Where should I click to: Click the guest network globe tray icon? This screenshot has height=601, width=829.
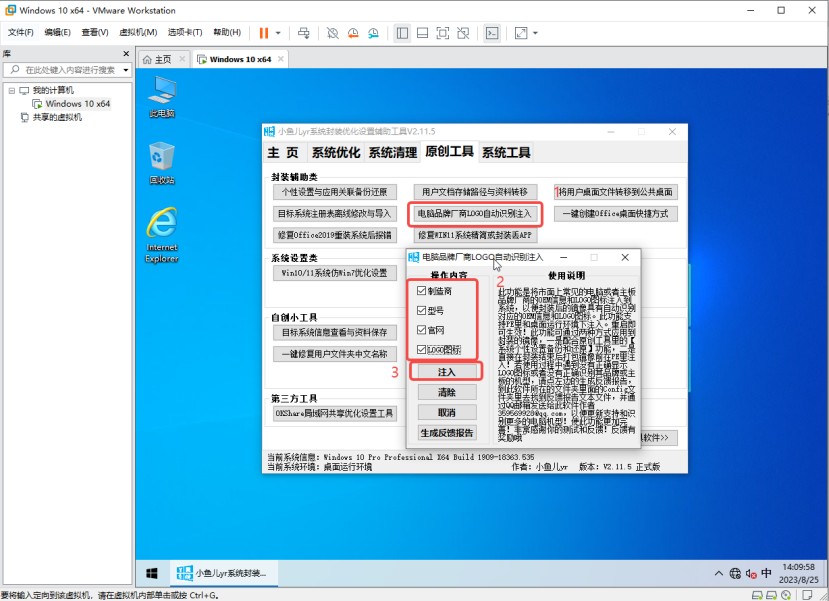[735, 574]
